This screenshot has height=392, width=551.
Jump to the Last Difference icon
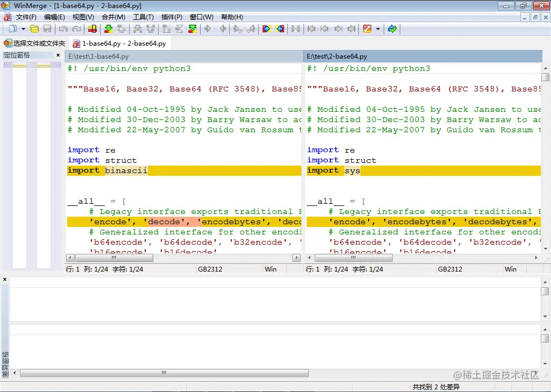coord(192,29)
